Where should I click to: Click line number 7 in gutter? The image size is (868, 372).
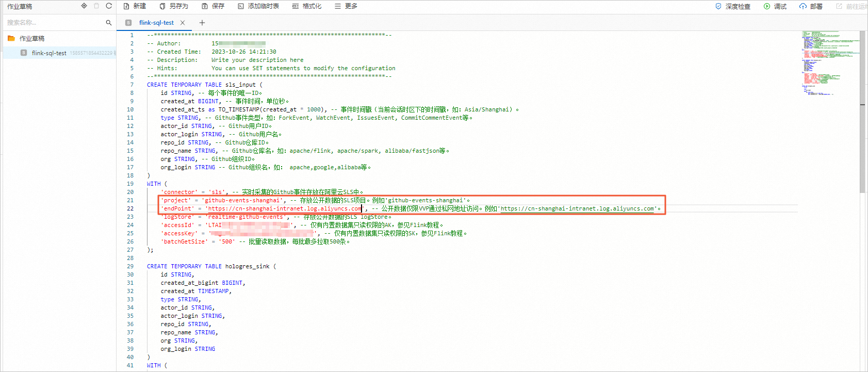132,85
